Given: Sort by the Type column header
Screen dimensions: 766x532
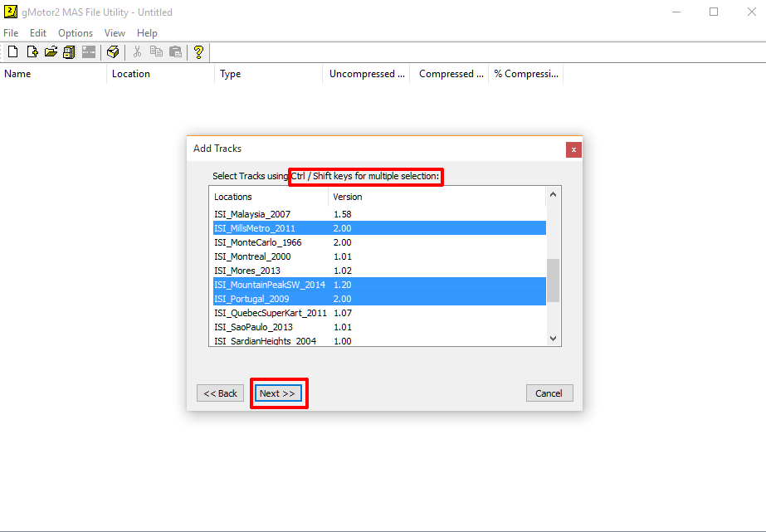Looking at the screenshot, I should point(268,74).
